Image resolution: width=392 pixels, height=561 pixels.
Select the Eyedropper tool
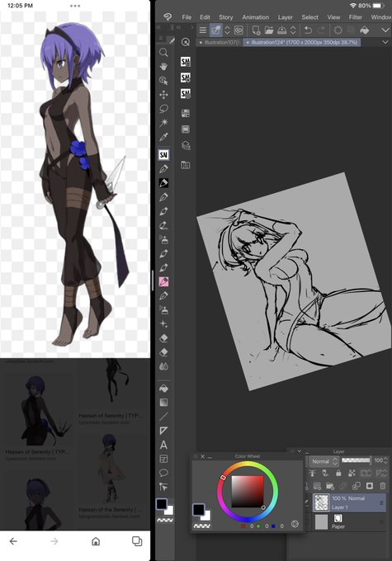[163, 137]
